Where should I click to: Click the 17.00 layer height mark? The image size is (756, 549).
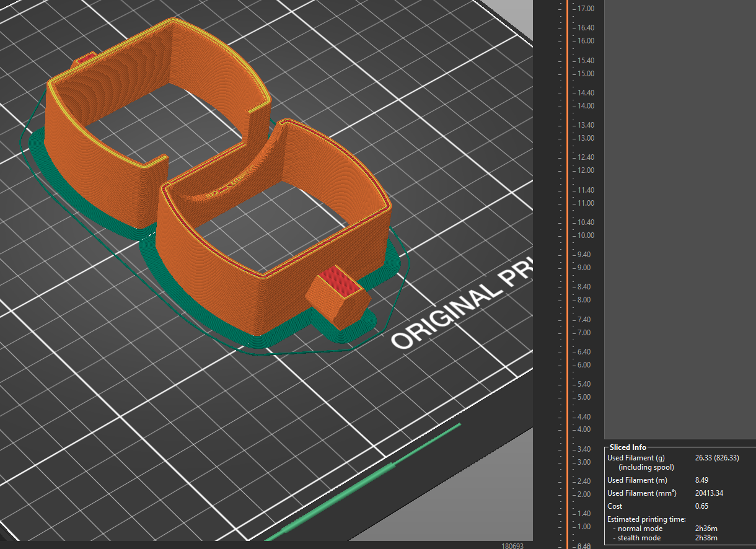586,9
